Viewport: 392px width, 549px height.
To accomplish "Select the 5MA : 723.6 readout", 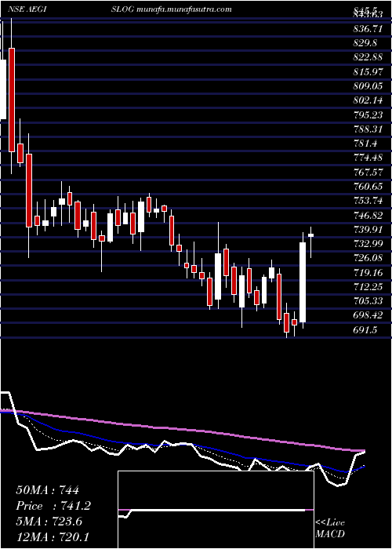I will (49, 522).
